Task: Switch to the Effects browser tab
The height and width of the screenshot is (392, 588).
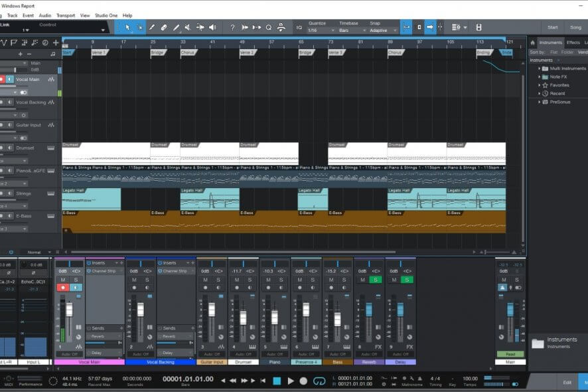Action: [x=573, y=43]
